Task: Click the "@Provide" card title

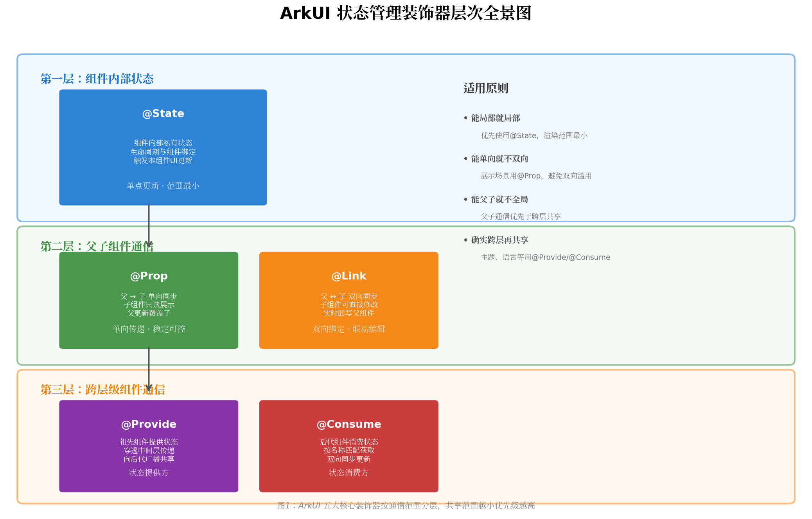Action: coord(149,424)
